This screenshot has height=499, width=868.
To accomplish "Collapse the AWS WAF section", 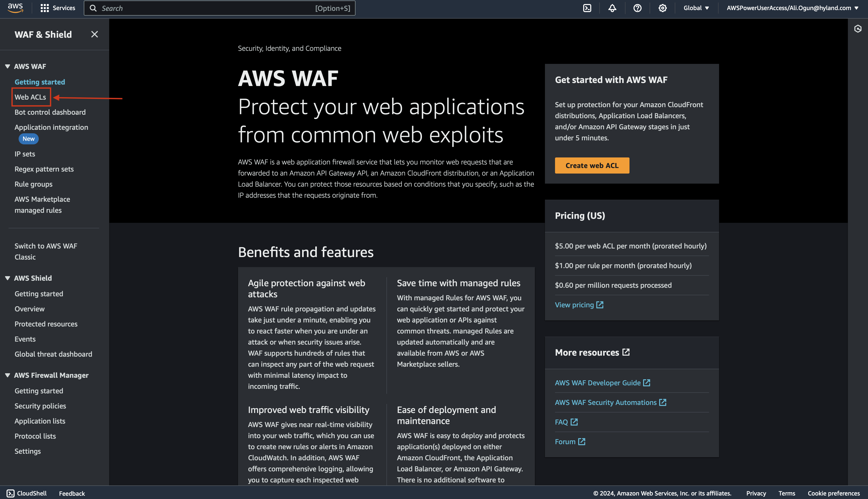I will [8, 66].
